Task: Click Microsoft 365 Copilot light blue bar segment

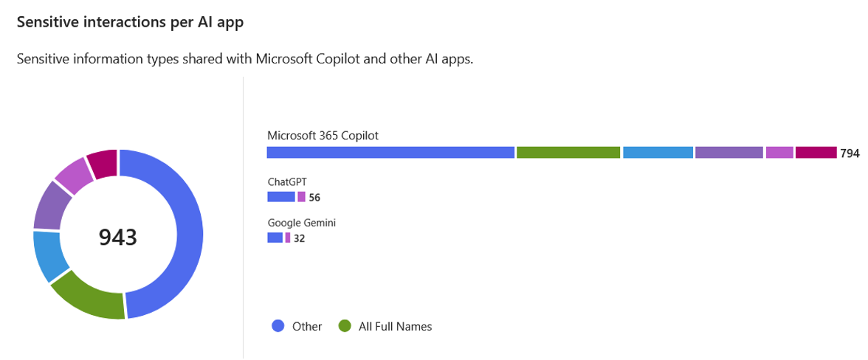Action: pyautogui.click(x=658, y=153)
